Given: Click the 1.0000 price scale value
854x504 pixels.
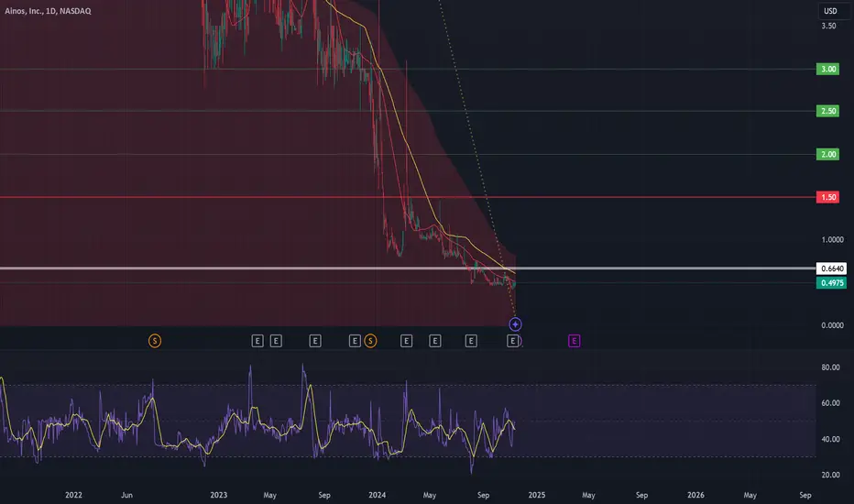Looking at the screenshot, I should (x=832, y=240).
